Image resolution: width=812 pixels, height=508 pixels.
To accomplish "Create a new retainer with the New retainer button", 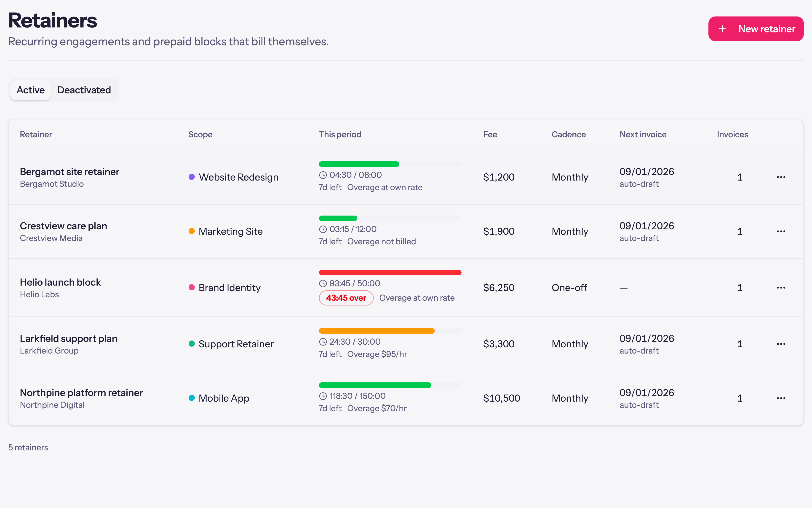I will tap(756, 29).
